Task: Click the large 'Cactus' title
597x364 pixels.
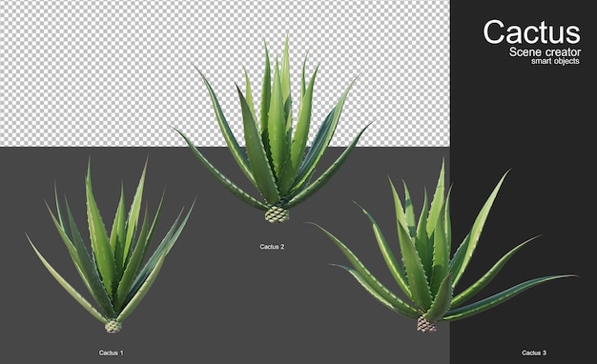Action: tap(531, 32)
